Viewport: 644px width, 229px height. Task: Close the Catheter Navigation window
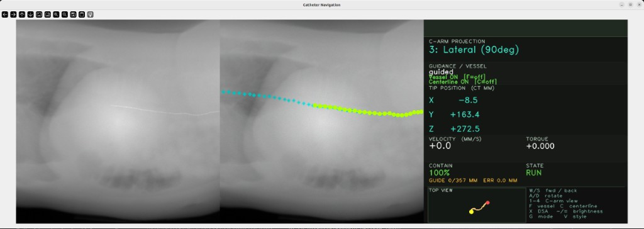click(x=638, y=5)
